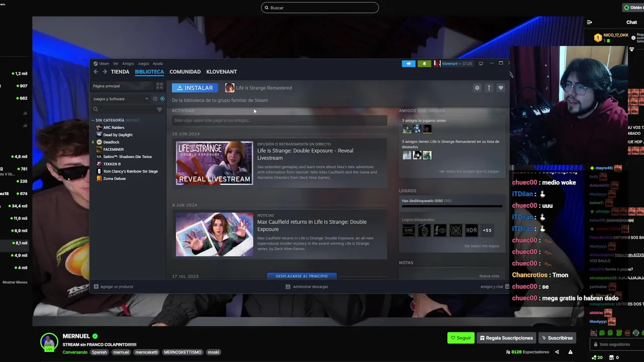Click the +55 more achievements tile
Viewport: 644px width, 362px height.
(x=487, y=230)
